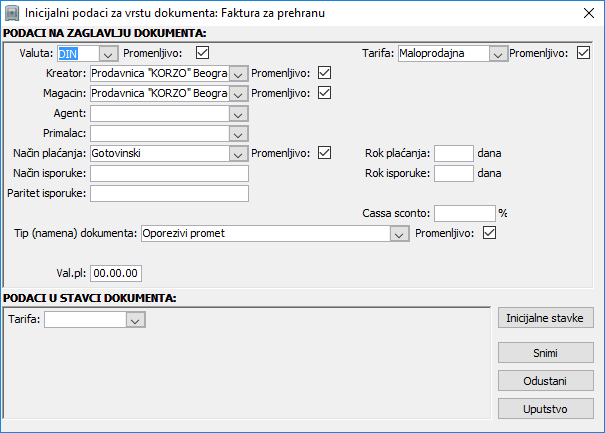
Task: Toggle Promenljivo checkbox next to Valuta
Action: [203, 53]
